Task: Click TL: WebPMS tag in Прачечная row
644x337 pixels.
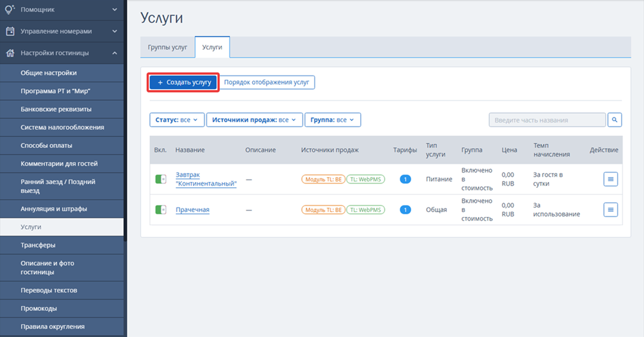Action: [x=366, y=210]
